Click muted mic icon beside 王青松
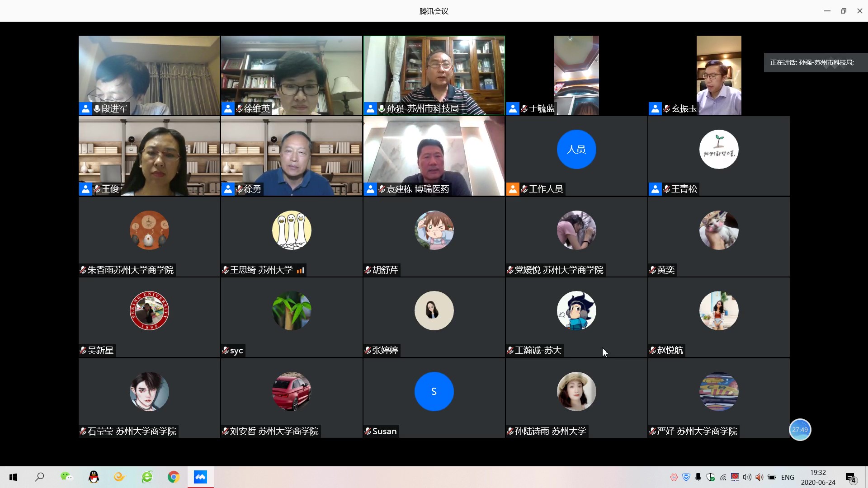Screen dimensions: 868x488 (x=667, y=189)
